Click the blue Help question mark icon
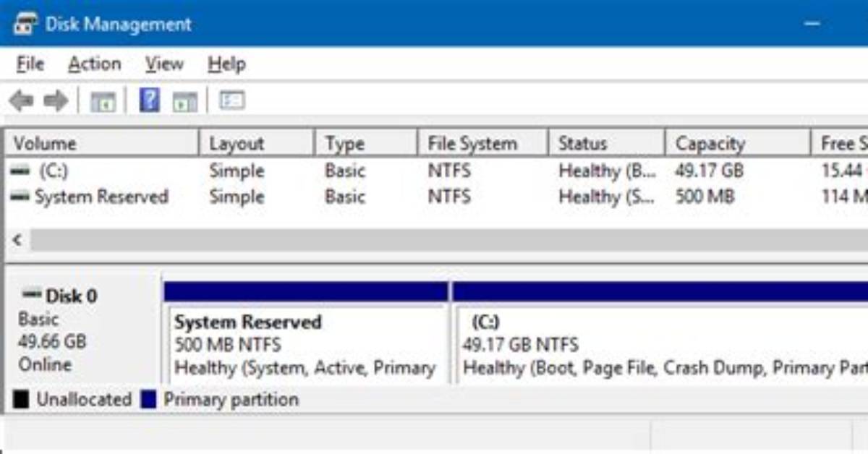The image size is (868, 454). 149,100
